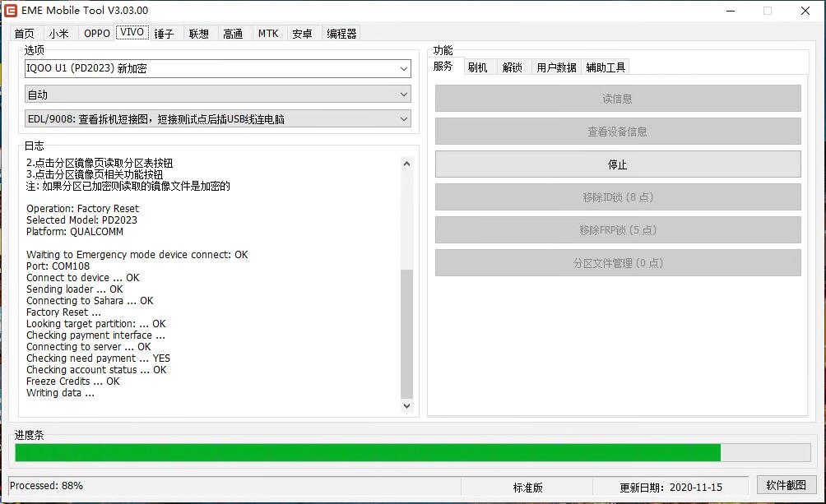
Task: Click the log scrollbar up arrow
Action: [406, 164]
